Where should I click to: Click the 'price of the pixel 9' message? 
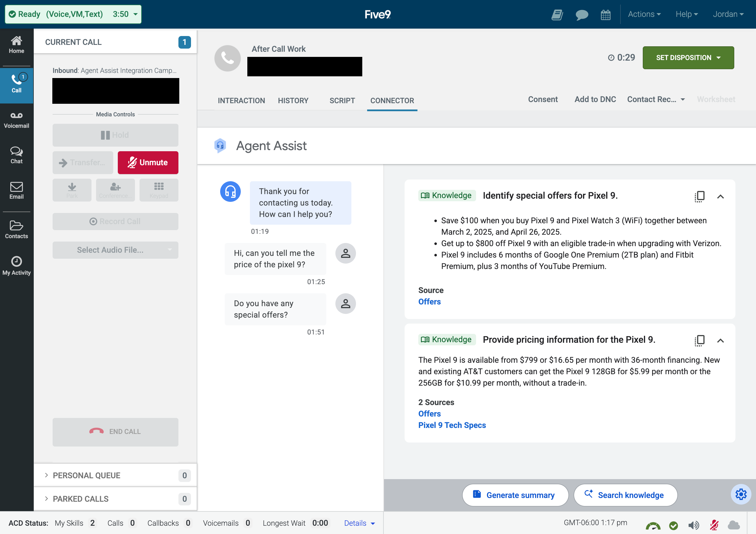(x=275, y=259)
